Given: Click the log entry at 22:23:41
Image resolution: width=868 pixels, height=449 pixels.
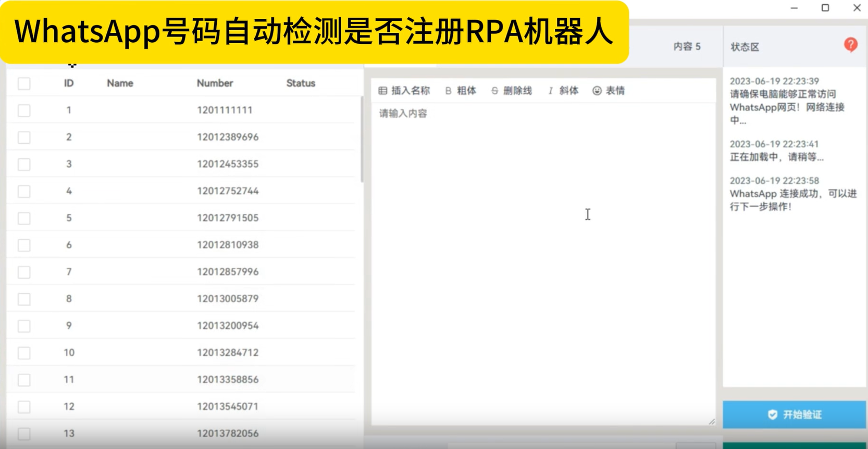Looking at the screenshot, I should point(776,151).
